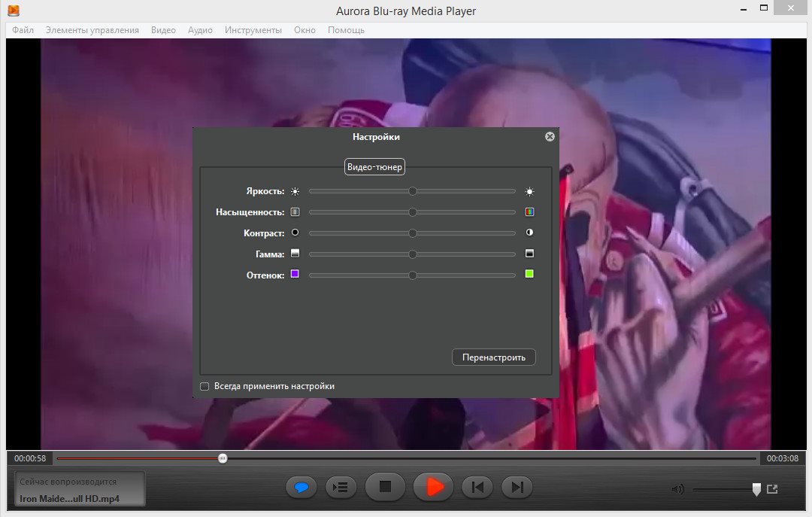
Task: Minimize the Aurora player window
Action: (744, 9)
